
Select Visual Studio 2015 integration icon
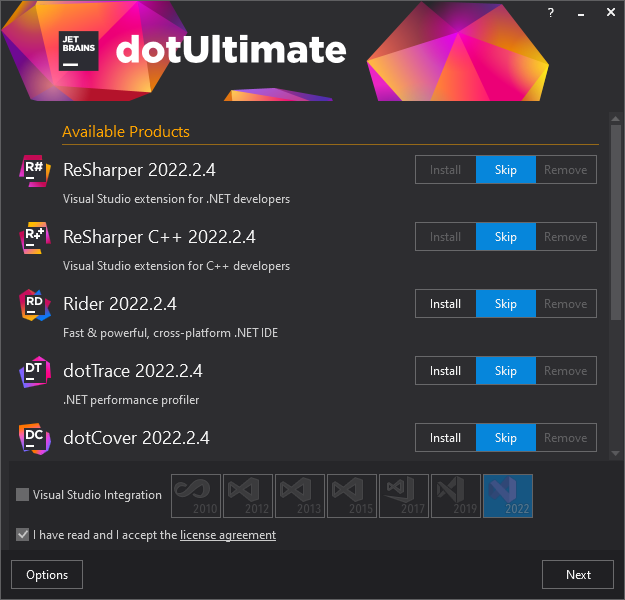[x=352, y=496]
